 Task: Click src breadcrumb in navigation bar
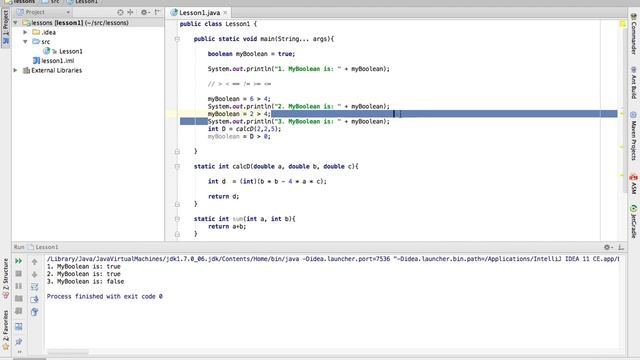[51, 2]
